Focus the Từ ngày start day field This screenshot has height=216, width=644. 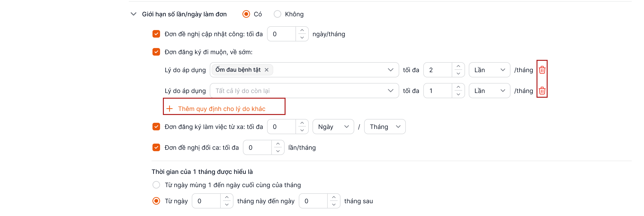pyautogui.click(x=206, y=201)
